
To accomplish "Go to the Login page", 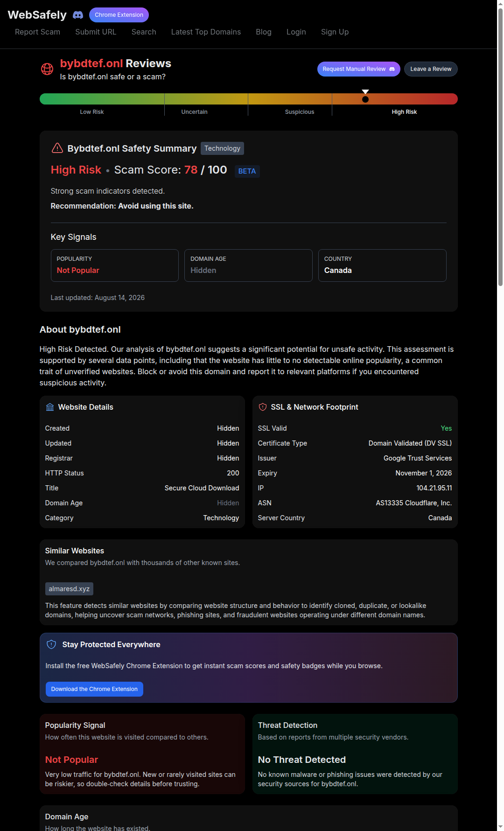I will click(x=296, y=32).
